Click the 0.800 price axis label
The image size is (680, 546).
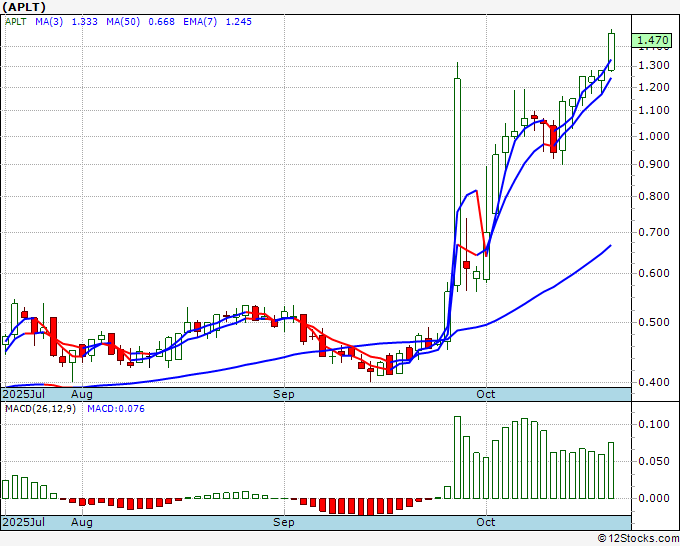pos(654,196)
